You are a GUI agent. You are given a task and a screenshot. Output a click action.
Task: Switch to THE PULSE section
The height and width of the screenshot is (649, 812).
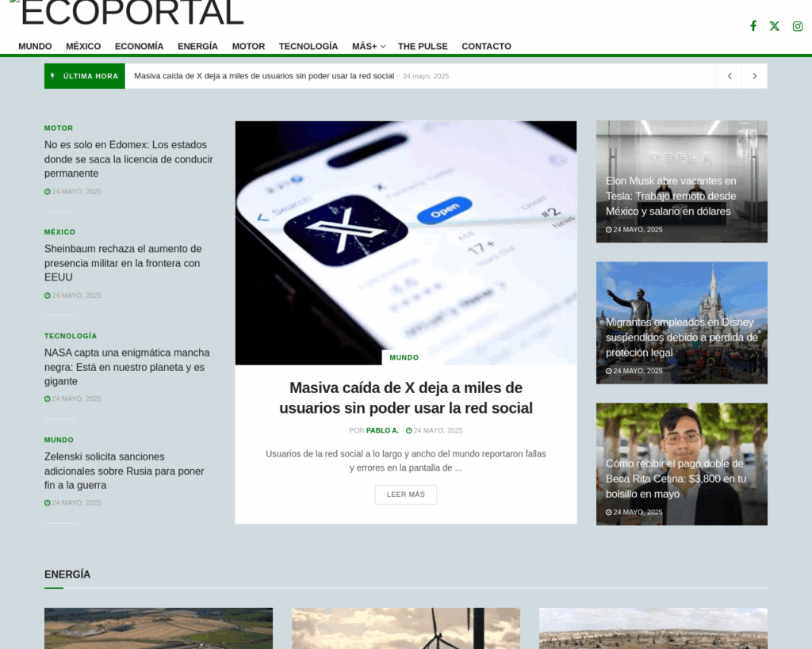point(423,46)
